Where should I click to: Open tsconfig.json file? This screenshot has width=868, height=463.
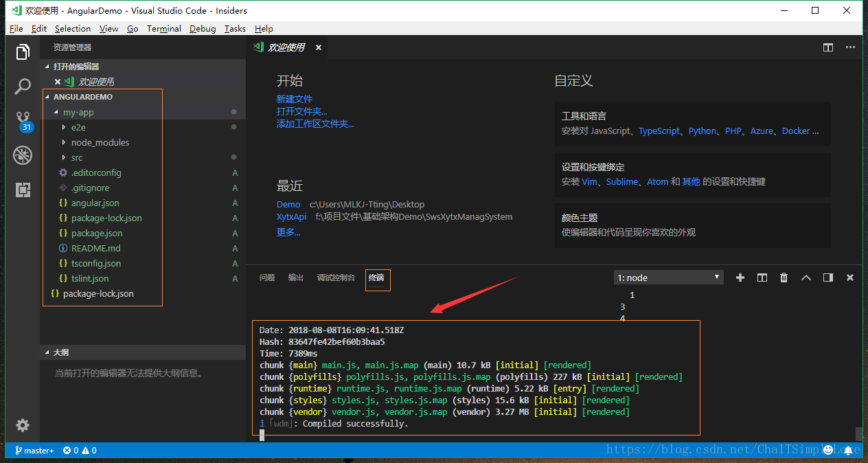click(143, 263)
